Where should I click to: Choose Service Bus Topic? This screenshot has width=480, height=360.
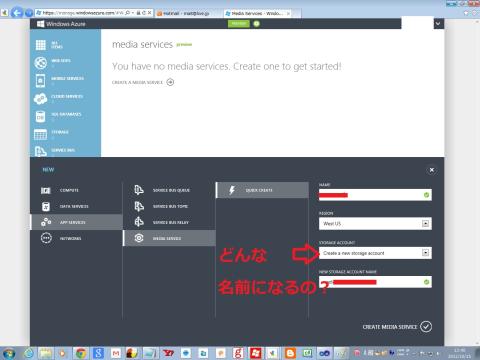click(169, 206)
